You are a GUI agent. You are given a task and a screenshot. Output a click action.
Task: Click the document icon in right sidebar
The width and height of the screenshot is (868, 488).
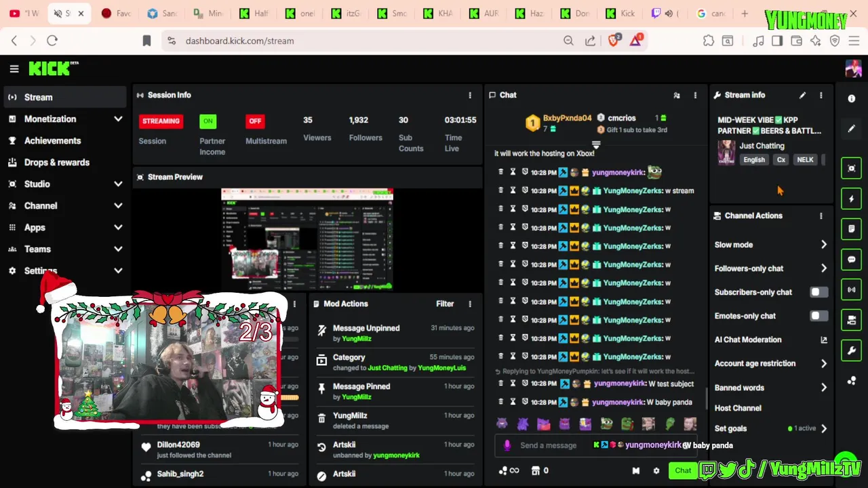click(852, 229)
